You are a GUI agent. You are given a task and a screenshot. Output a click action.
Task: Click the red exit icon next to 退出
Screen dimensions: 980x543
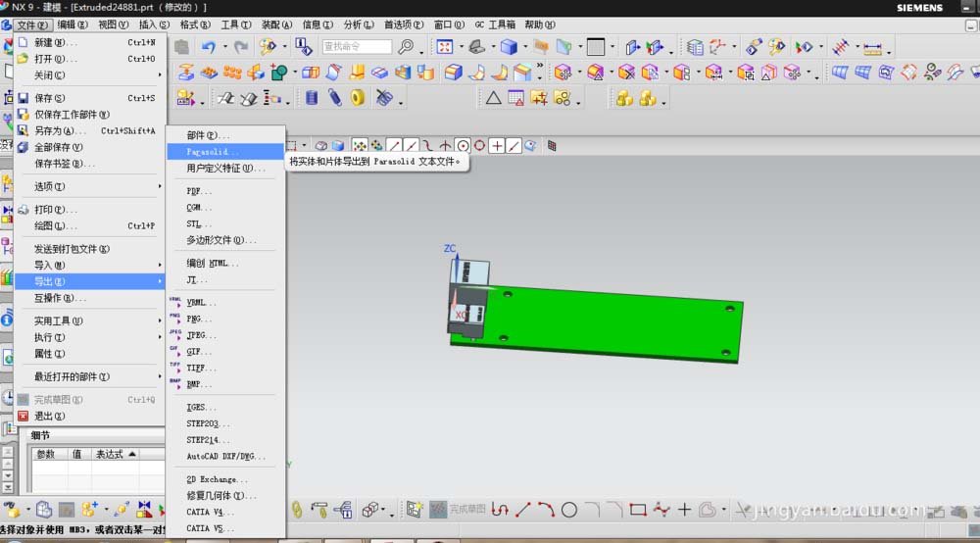24,416
